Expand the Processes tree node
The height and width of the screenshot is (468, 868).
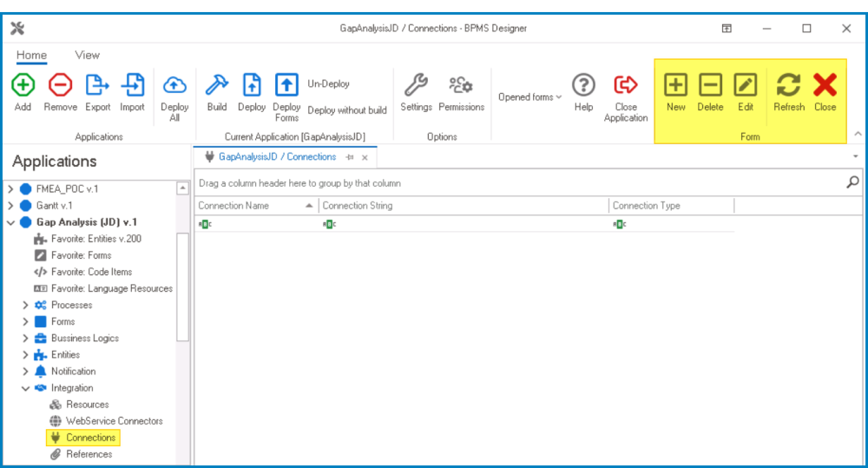[x=25, y=305]
